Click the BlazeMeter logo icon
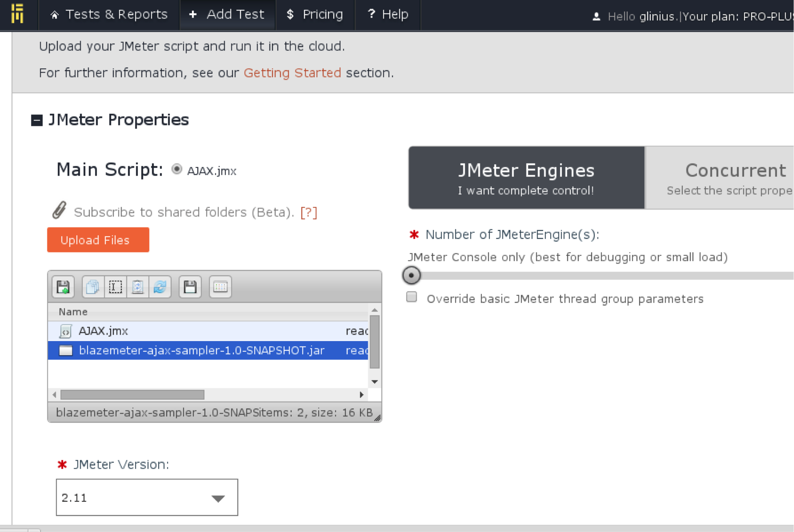 click(x=17, y=14)
